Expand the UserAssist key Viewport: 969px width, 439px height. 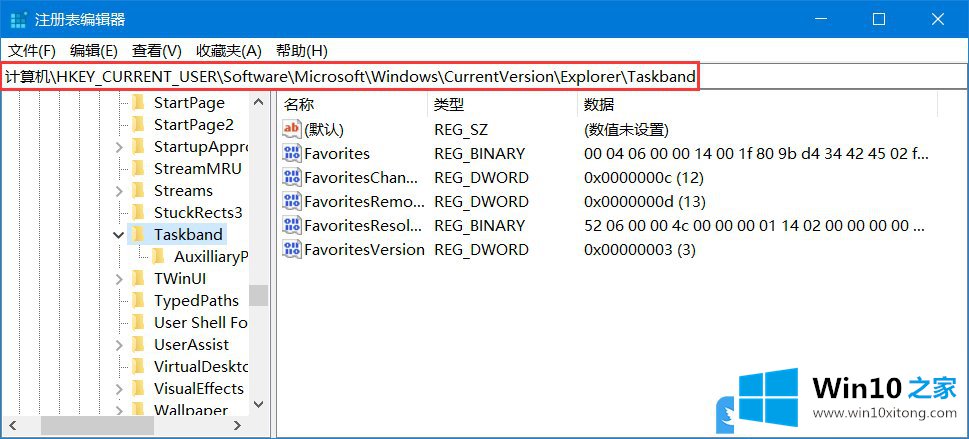pos(119,345)
